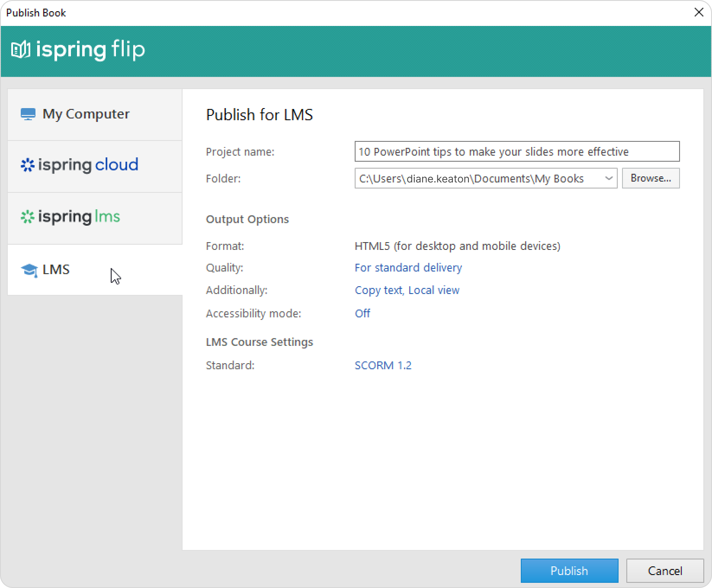Open Copy text, Local view options
Image resolution: width=712 pixels, height=588 pixels.
[x=407, y=290]
